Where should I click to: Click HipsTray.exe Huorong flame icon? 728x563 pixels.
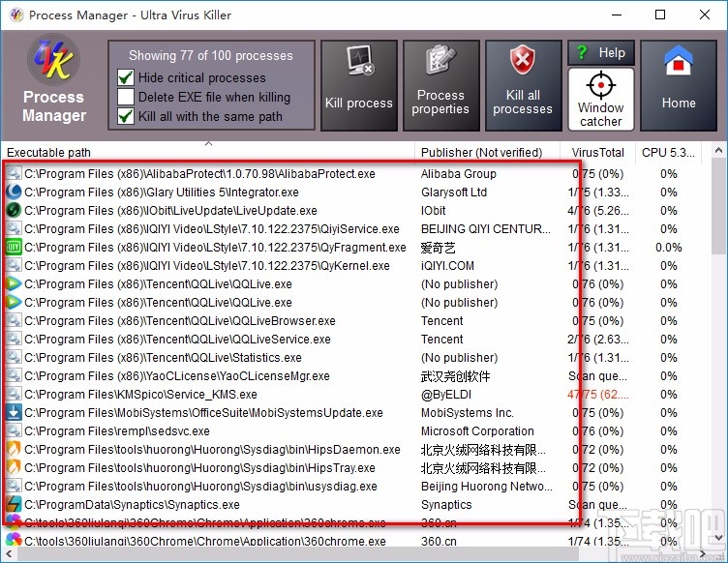tap(14, 467)
